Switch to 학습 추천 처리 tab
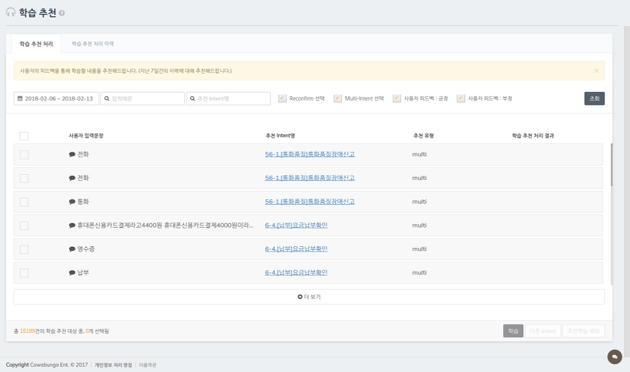The height and width of the screenshot is (372, 630). pos(36,44)
